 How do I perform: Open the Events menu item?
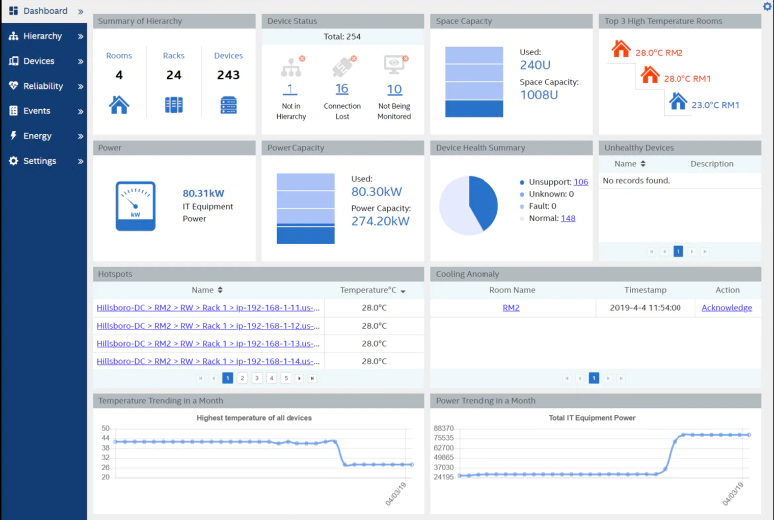pyautogui.click(x=37, y=111)
